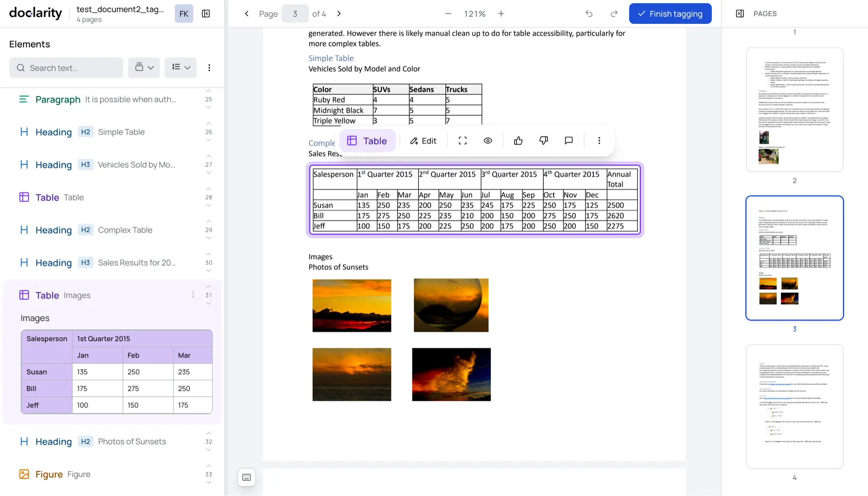Select the Heading H2 Complex Table row
The height and width of the screenshot is (496, 868).
112,230
